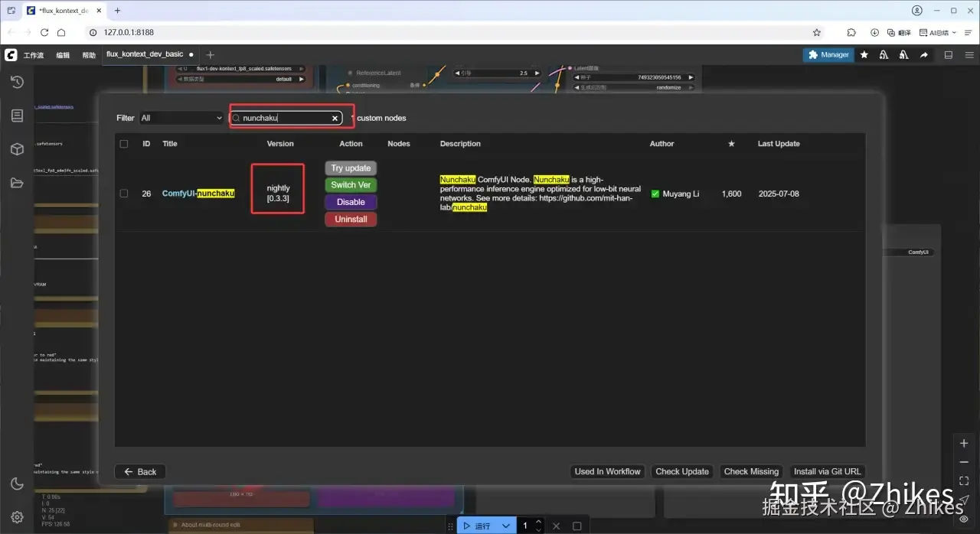
Task: Open the Queue history sidebar panel
Action: tap(17, 82)
